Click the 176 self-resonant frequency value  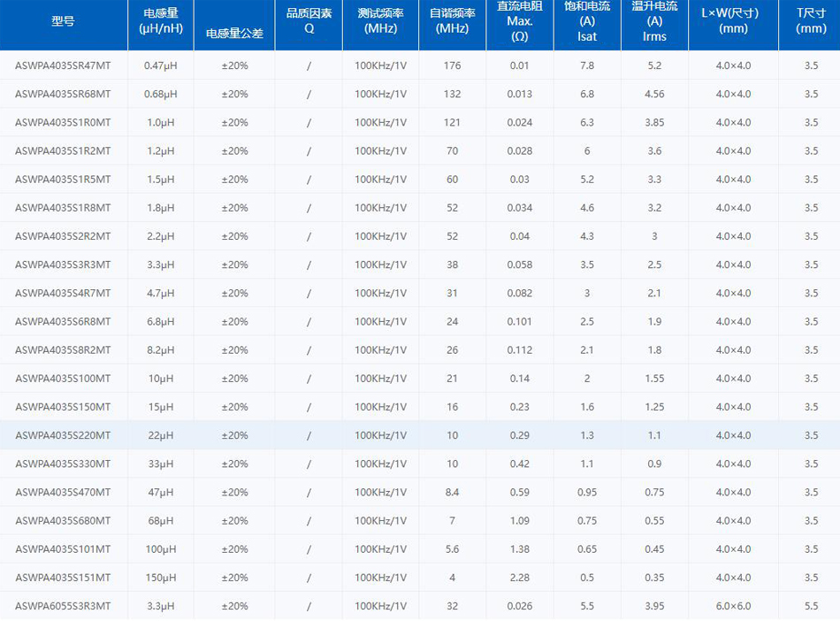point(452,66)
